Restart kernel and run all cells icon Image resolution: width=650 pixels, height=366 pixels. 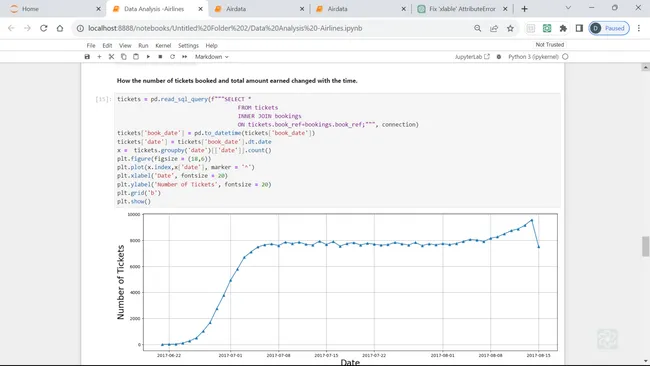pos(184,57)
